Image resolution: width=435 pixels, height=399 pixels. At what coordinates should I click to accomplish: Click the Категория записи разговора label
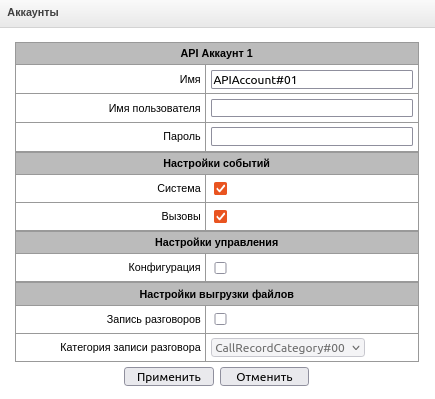point(130,347)
